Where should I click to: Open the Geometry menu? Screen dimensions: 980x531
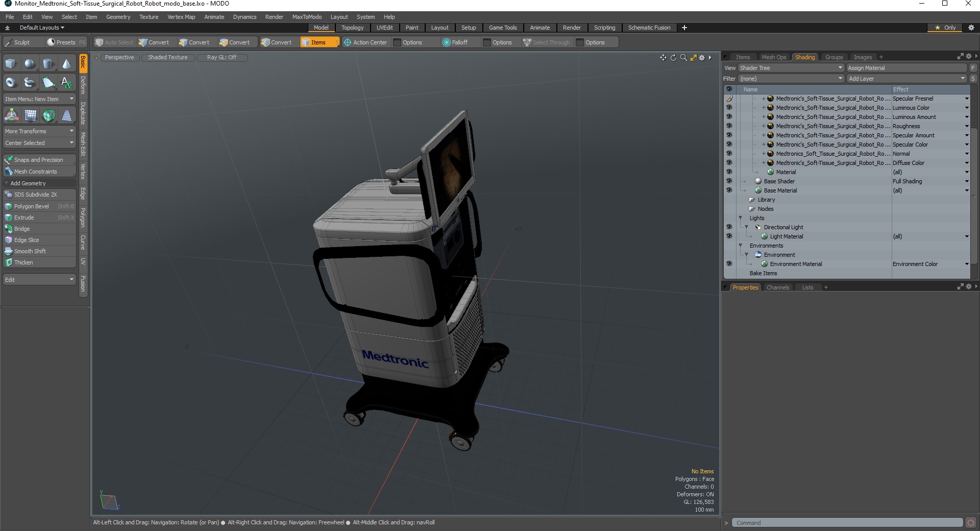(x=118, y=17)
